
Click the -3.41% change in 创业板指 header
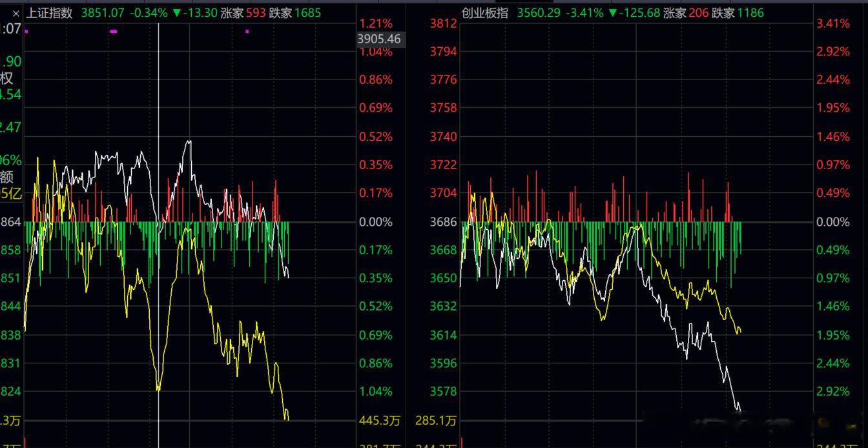[584, 12]
